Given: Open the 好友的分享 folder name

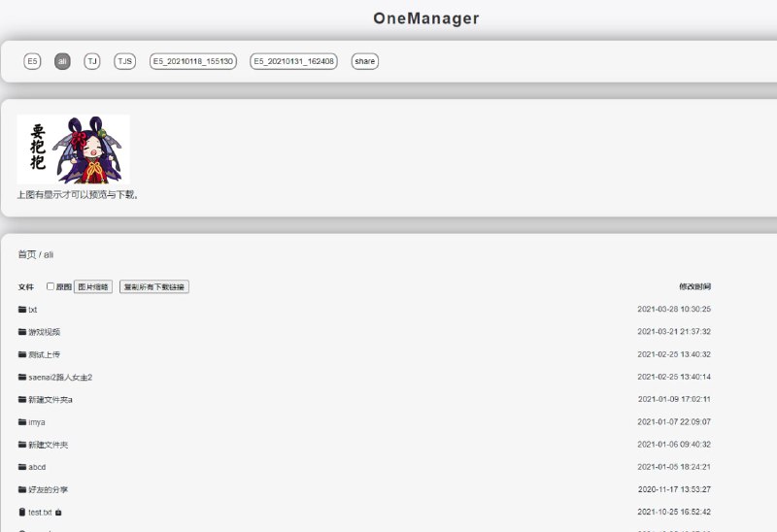Looking at the screenshot, I should click(x=48, y=490).
